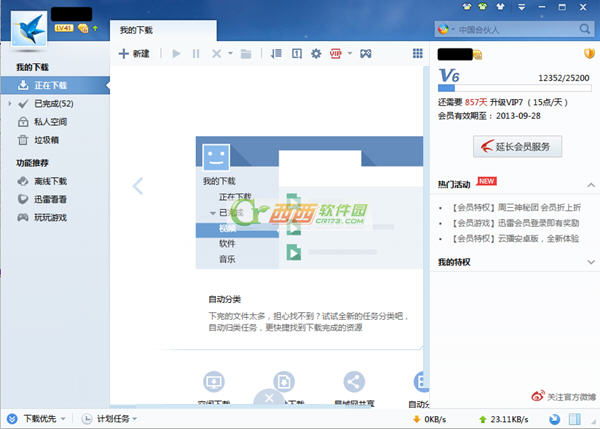Click the gold coin icon beside level badge
This screenshot has height=429, width=600.
(x=83, y=28)
